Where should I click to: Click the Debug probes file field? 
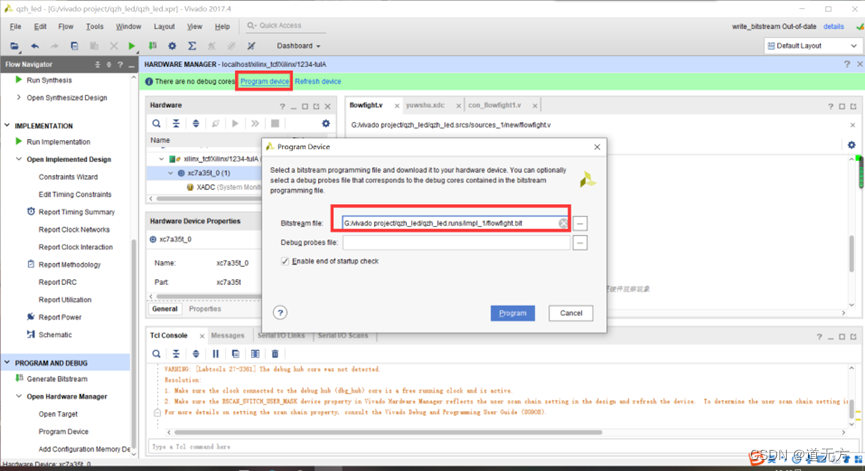click(x=456, y=243)
